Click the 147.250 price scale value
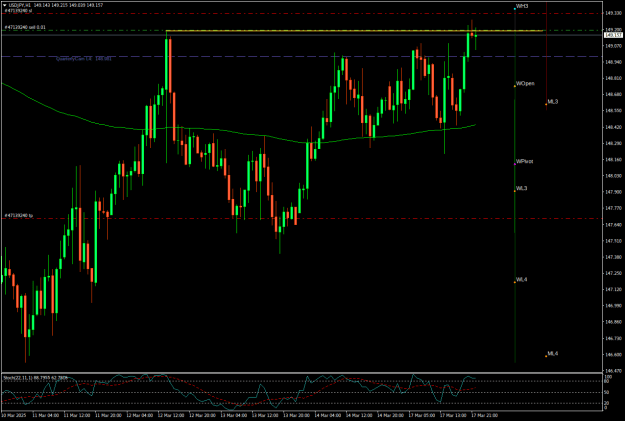 (612, 273)
